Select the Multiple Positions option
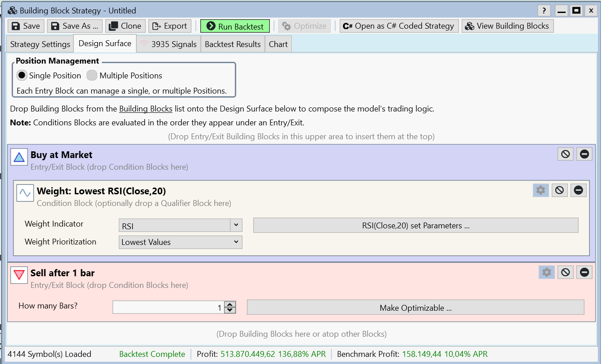The width and height of the screenshot is (601, 364). (x=92, y=76)
